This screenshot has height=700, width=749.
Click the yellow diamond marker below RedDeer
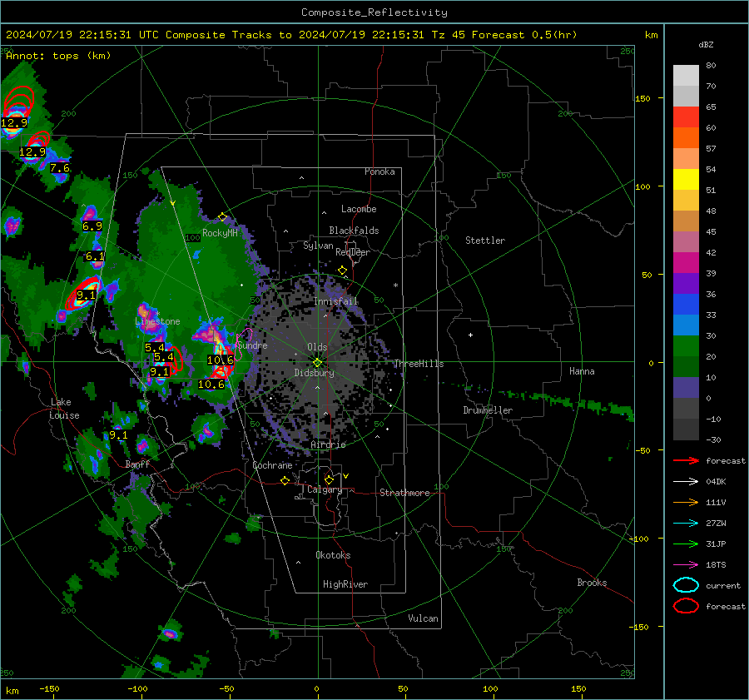click(342, 271)
